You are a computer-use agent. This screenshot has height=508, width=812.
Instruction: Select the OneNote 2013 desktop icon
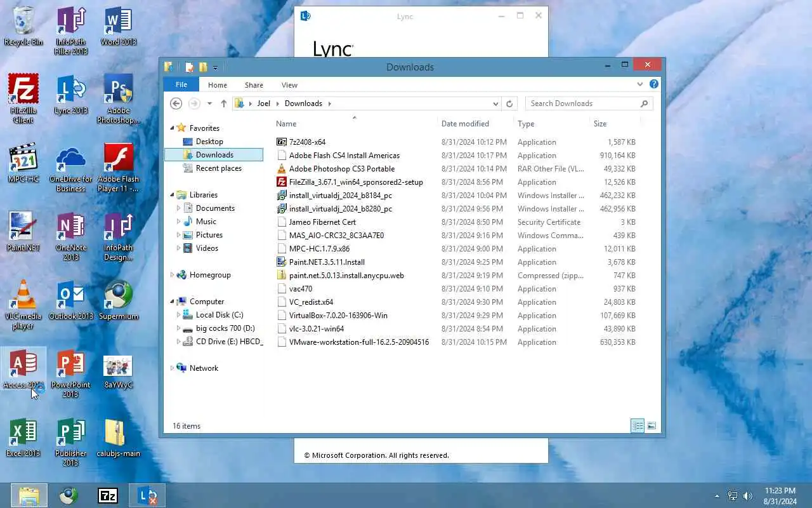70,236
